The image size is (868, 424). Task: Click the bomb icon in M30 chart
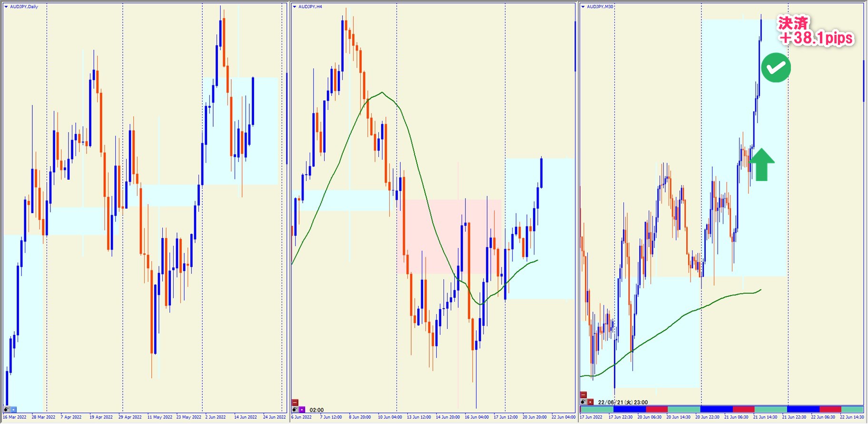tap(583, 402)
